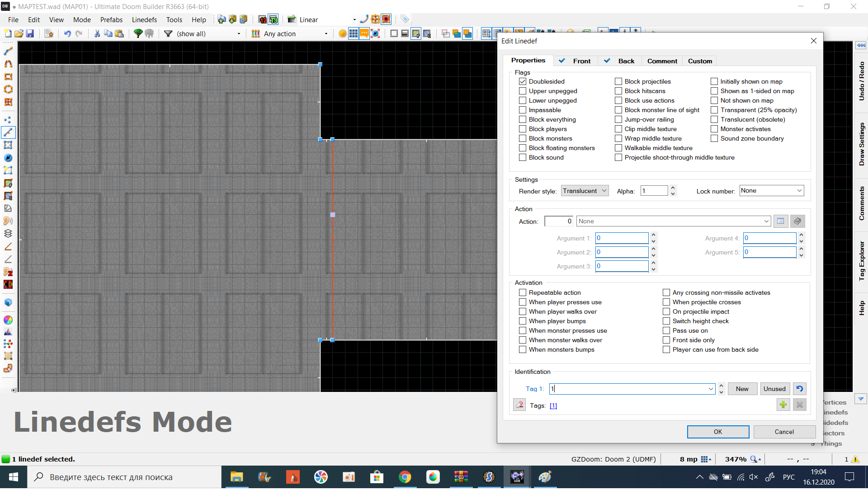Image resolution: width=868 pixels, height=490 pixels.
Task: Click the Undo button in toolbar
Action: click(67, 33)
